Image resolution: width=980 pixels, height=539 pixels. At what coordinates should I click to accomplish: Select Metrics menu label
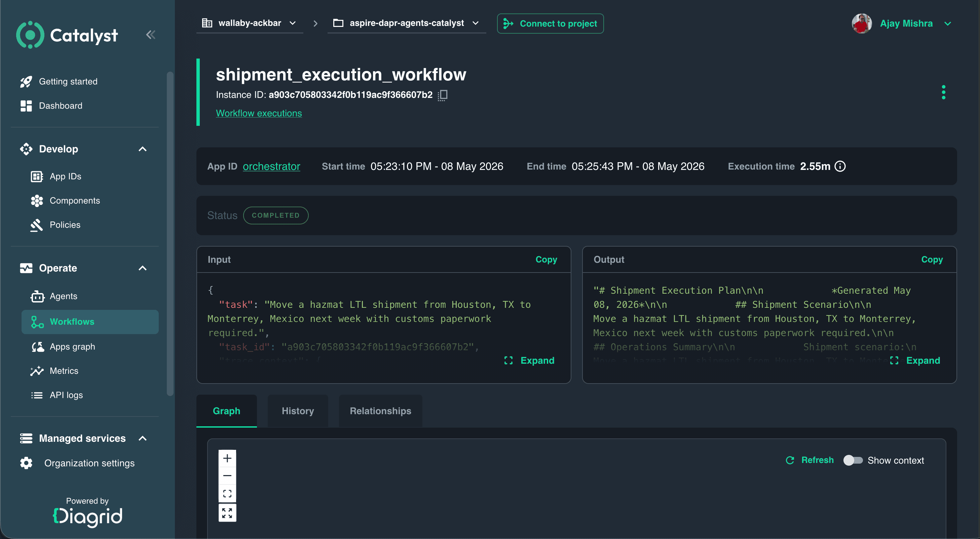tap(64, 371)
